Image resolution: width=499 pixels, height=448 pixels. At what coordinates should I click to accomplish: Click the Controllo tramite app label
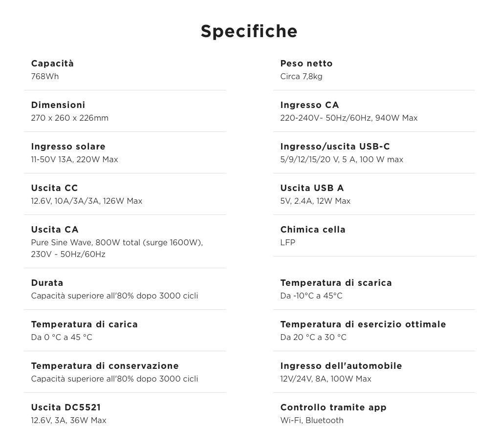pyautogui.click(x=333, y=407)
